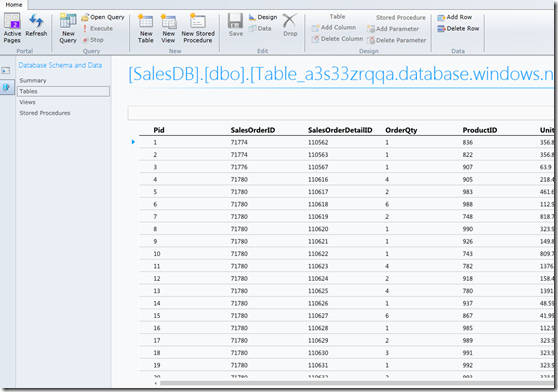Select OrderQty cell 3 in row 18
This screenshot has height=392, width=558.
(387, 353)
